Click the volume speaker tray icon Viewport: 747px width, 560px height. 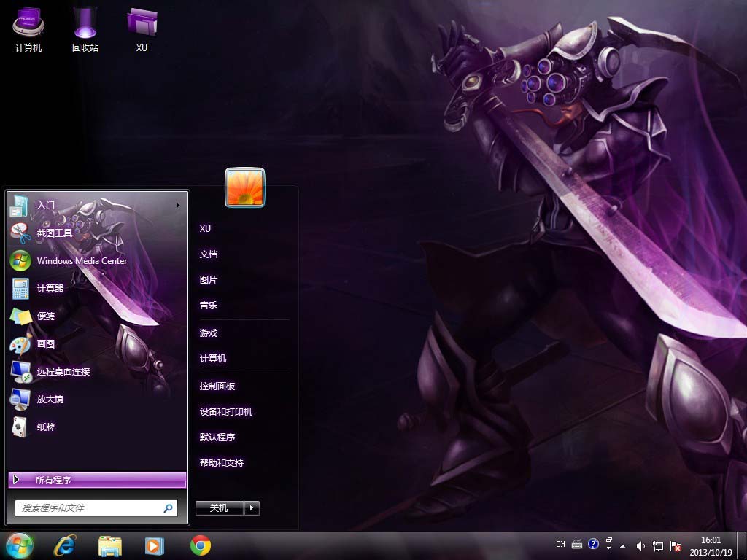640,545
